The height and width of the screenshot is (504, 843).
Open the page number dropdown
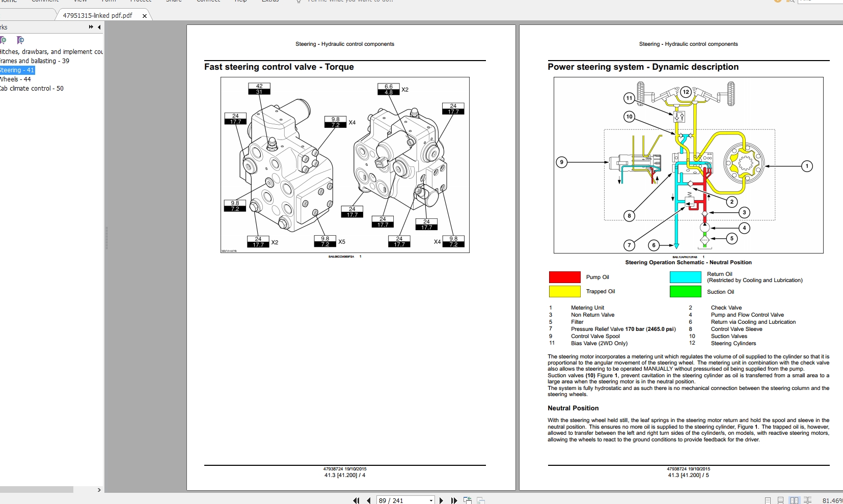coord(431,500)
